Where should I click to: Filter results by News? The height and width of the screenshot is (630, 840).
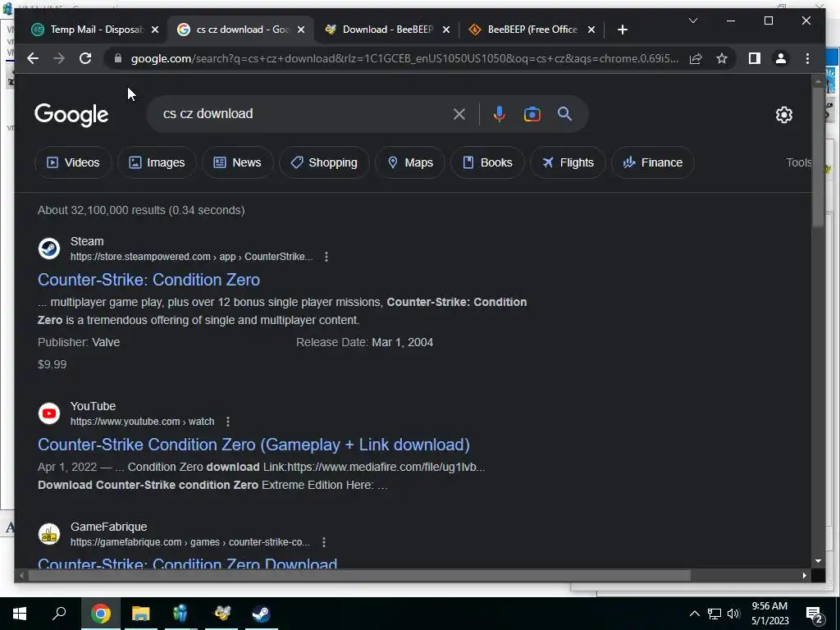[x=237, y=162]
